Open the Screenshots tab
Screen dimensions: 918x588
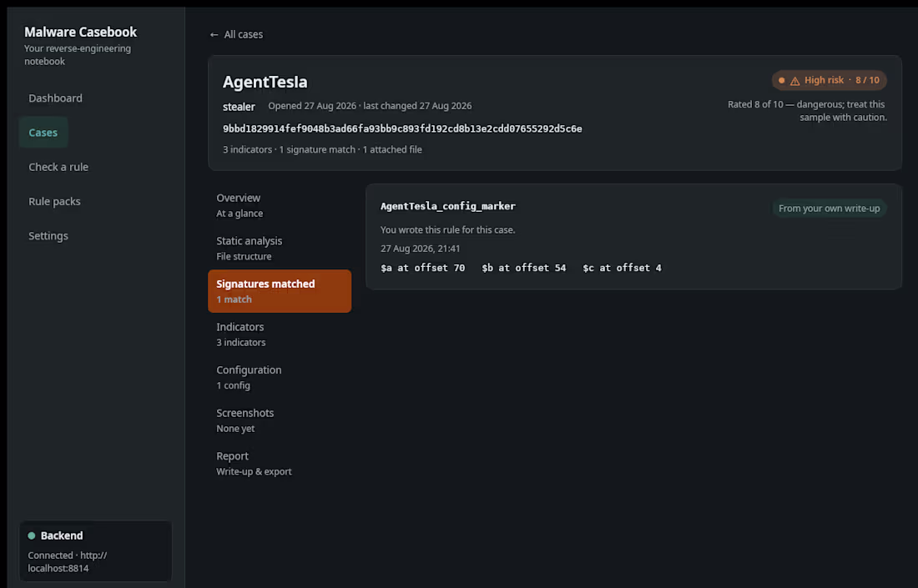[280, 420]
